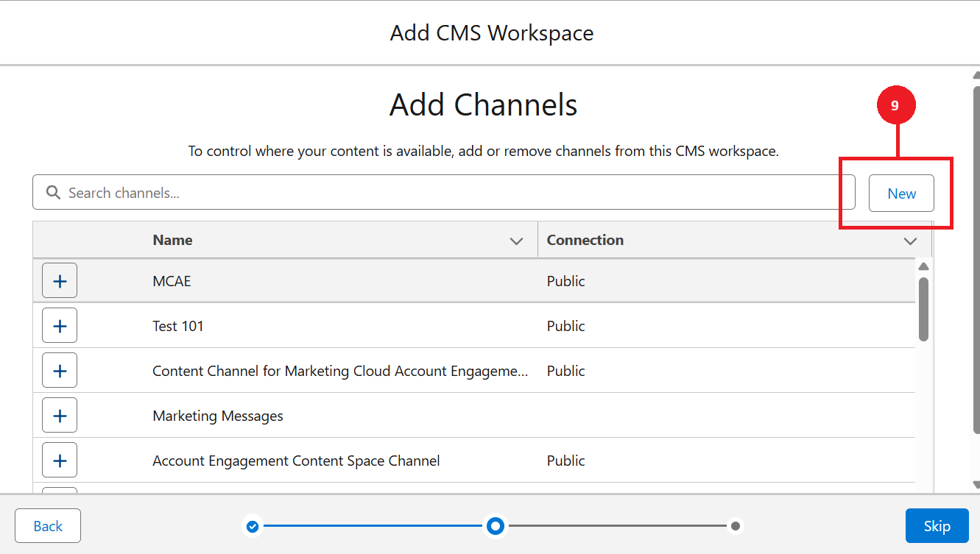Screen dimensions: 980x554
Task: Sort by the Name column header
Action: pyautogui.click(x=172, y=240)
